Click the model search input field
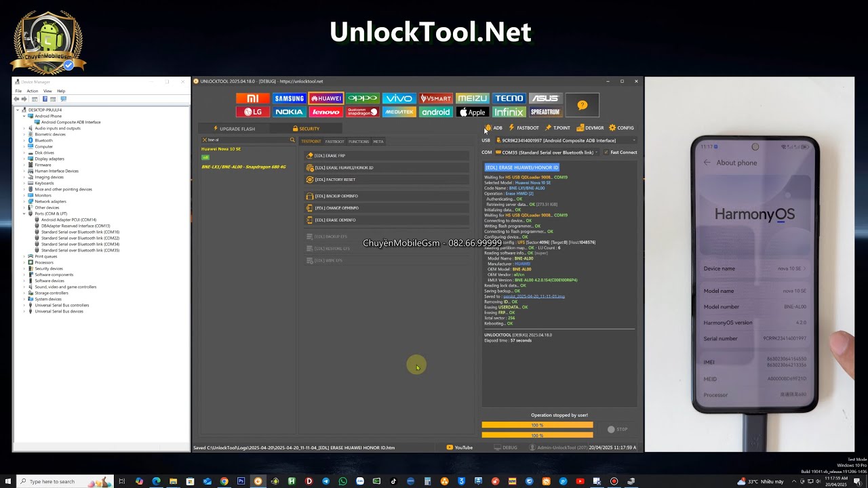 (248, 140)
